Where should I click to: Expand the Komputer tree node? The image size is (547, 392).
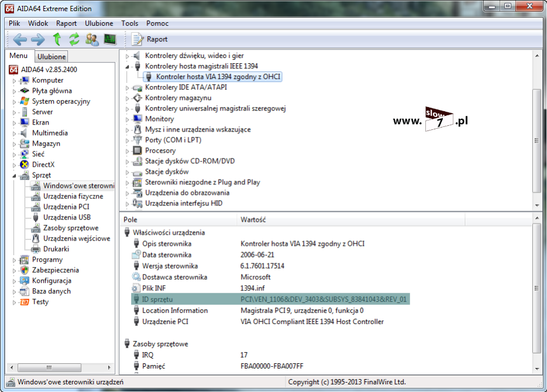click(x=14, y=81)
